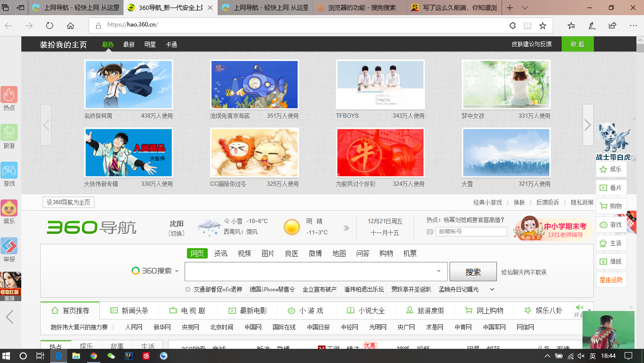Click the 举报 report icon in left sidebar

coord(9,246)
